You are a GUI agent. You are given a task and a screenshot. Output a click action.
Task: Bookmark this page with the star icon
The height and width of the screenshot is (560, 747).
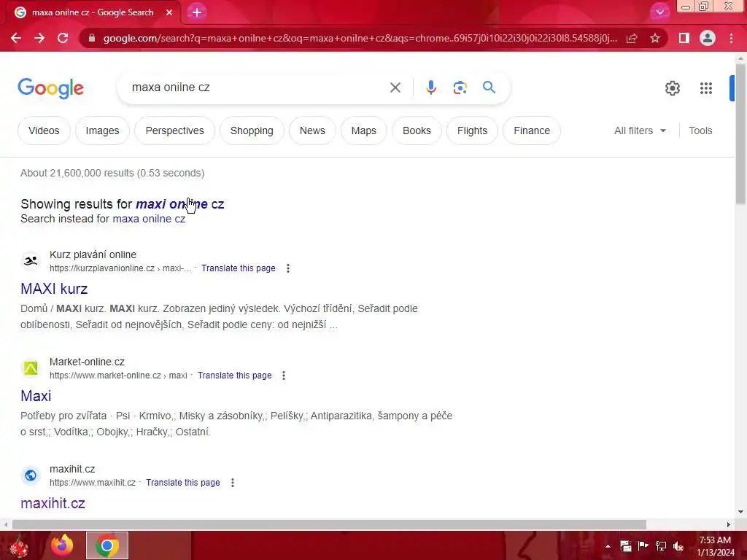pos(655,38)
